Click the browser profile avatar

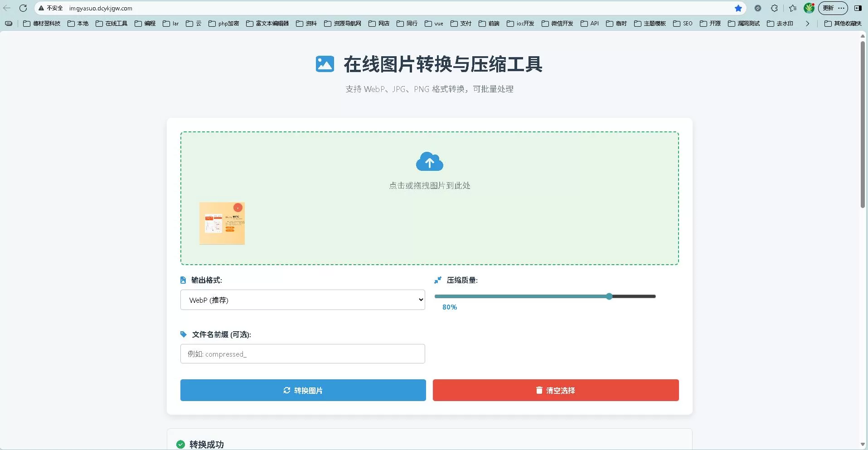(x=809, y=8)
